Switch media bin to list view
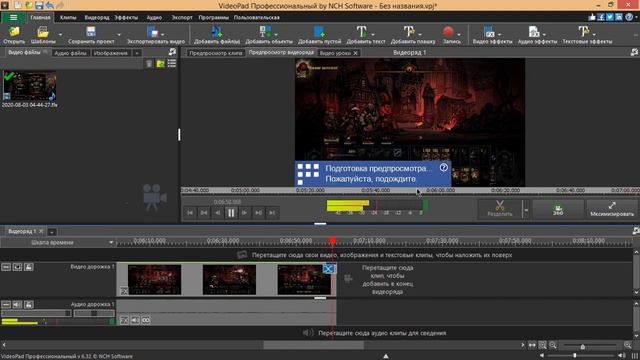This screenshot has height=360, width=640. [172, 64]
